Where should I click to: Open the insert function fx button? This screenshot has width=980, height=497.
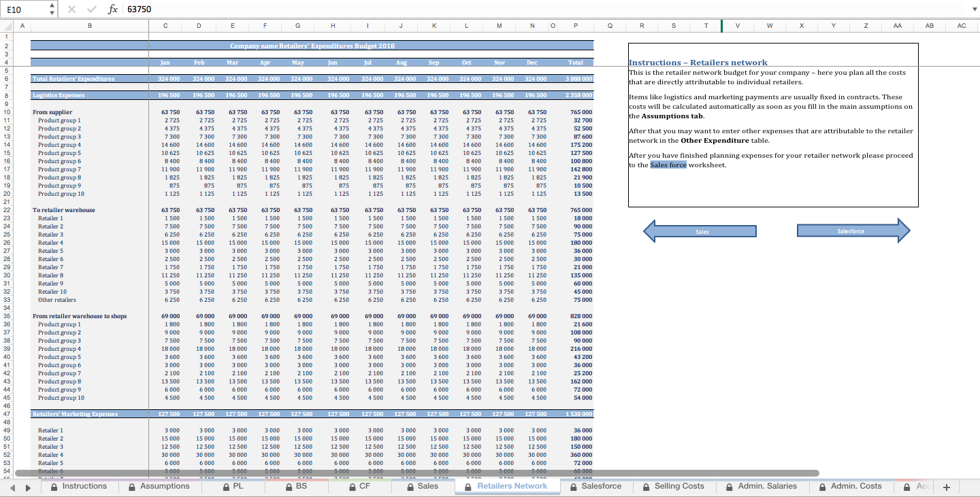coord(113,10)
